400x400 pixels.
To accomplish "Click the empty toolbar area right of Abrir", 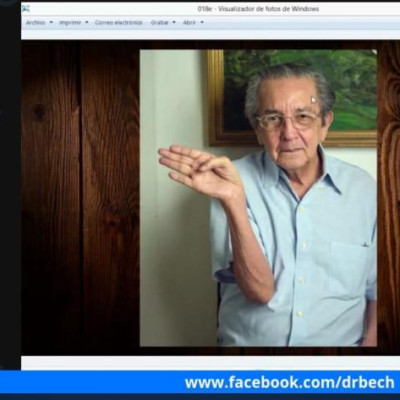I will [300, 23].
